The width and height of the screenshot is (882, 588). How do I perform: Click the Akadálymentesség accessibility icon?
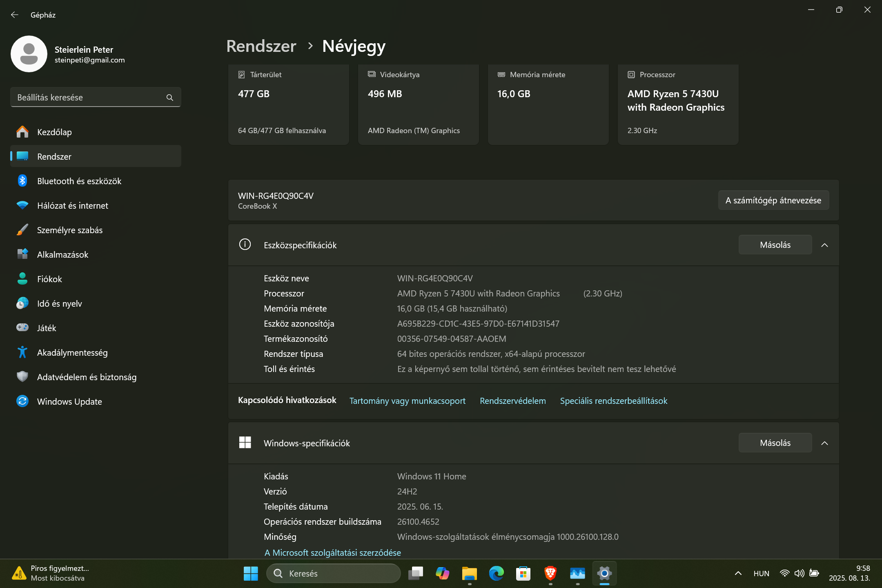(x=22, y=352)
